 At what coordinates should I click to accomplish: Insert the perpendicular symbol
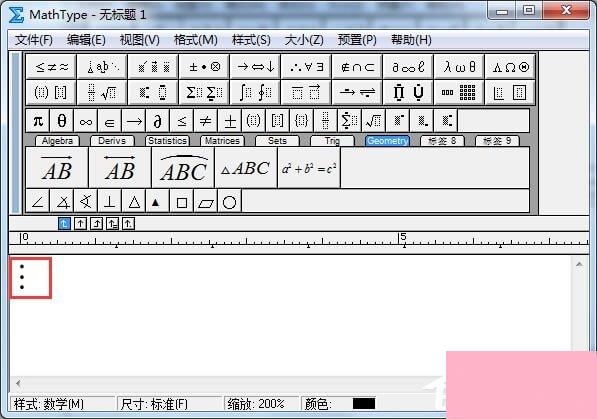pyautogui.click(x=110, y=202)
